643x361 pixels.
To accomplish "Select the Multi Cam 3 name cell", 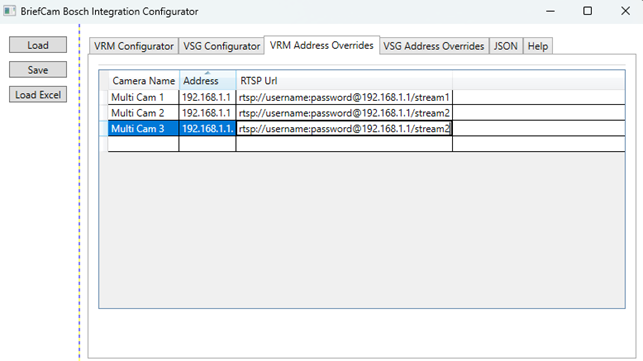I will (143, 128).
